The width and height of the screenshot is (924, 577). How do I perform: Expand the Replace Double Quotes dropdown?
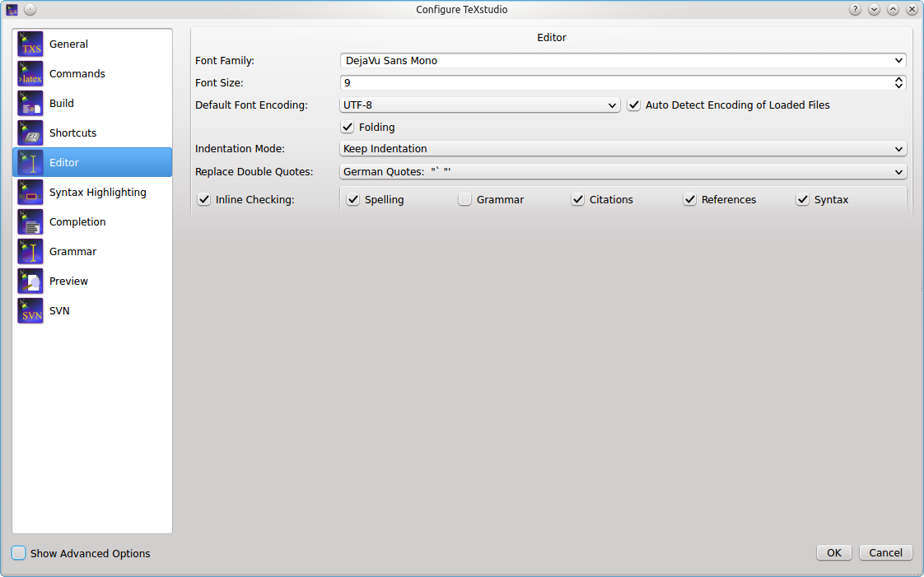click(x=623, y=172)
